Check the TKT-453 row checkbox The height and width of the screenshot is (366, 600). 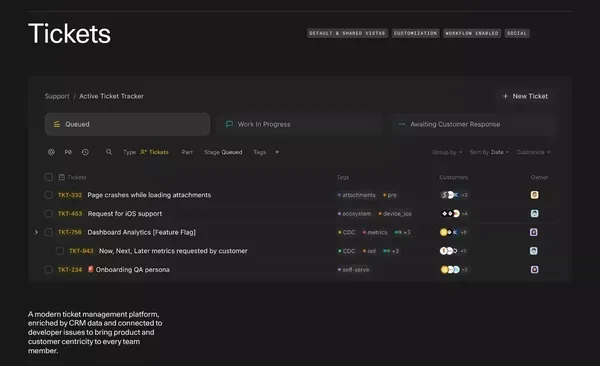click(49, 213)
